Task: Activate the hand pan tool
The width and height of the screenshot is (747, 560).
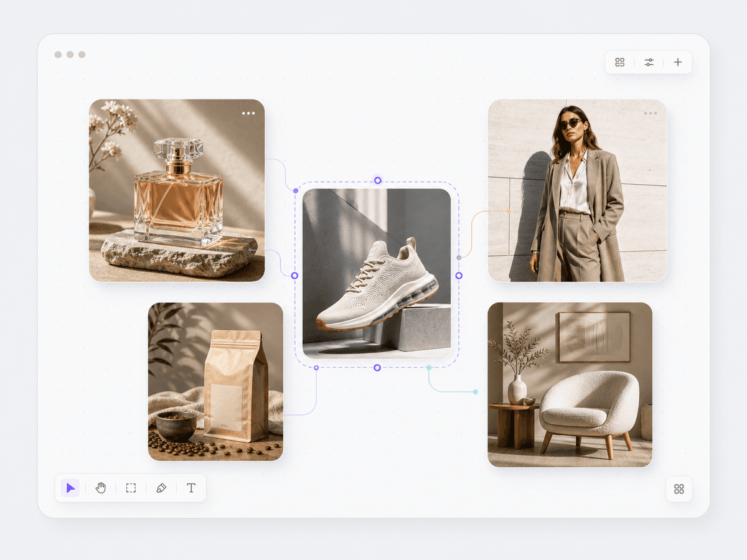Action: pyautogui.click(x=101, y=488)
